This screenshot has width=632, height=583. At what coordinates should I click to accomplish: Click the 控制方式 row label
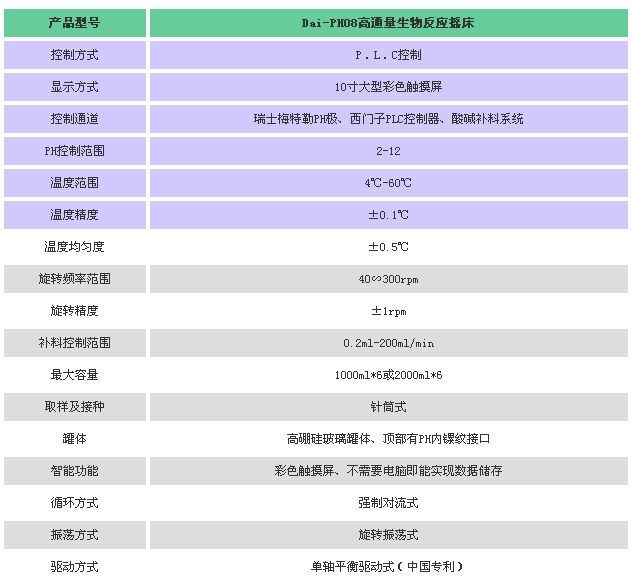coord(74,54)
